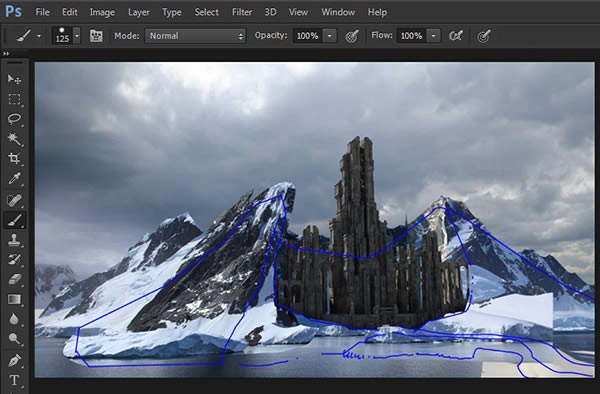Open the brush preset picker arrow
Viewport: 600px width, 394px height.
[x=77, y=36]
